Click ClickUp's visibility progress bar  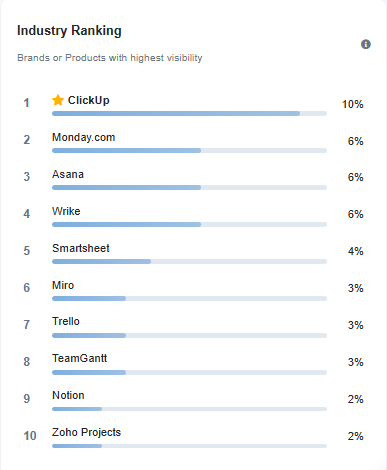(189, 114)
